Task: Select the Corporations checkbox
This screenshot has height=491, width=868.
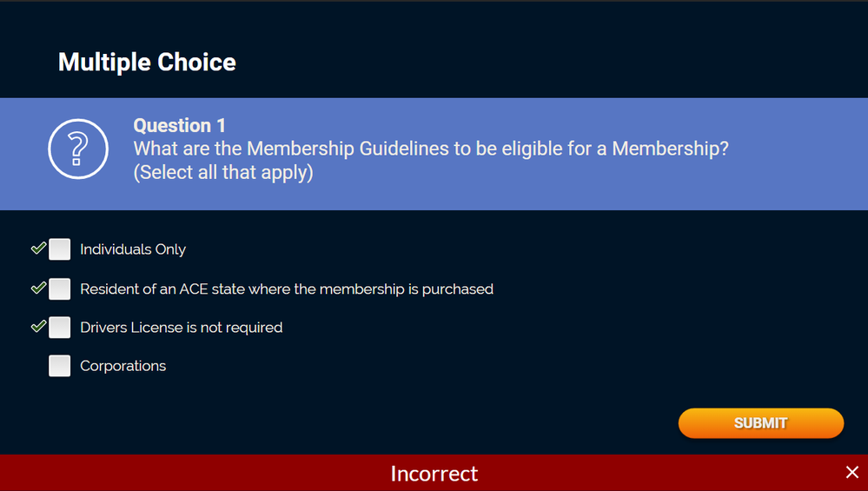Action: click(x=59, y=366)
